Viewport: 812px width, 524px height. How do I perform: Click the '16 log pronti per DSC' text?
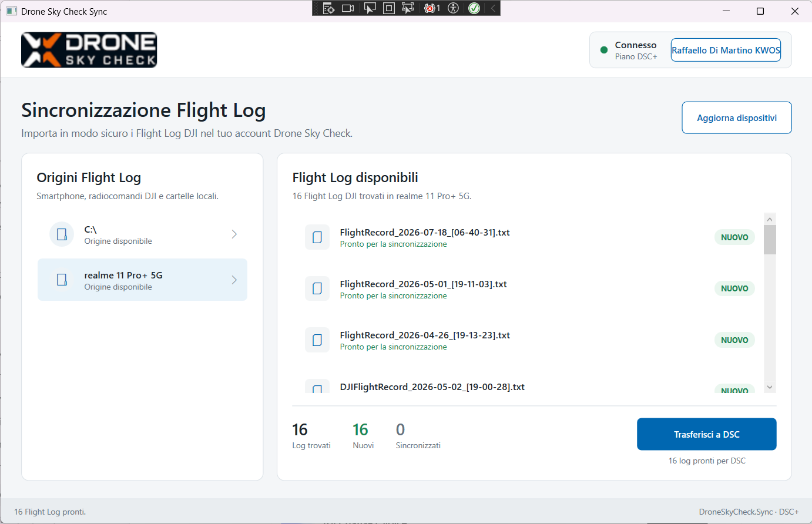coord(707,461)
